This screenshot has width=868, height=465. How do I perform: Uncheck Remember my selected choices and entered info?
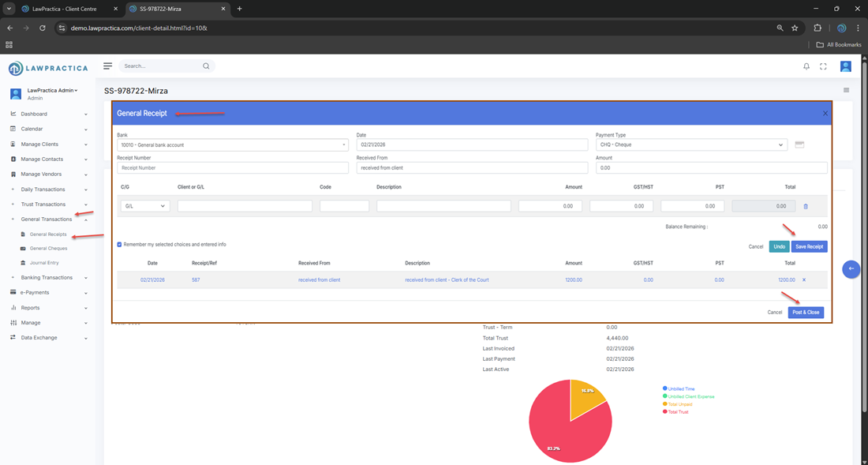[120, 244]
